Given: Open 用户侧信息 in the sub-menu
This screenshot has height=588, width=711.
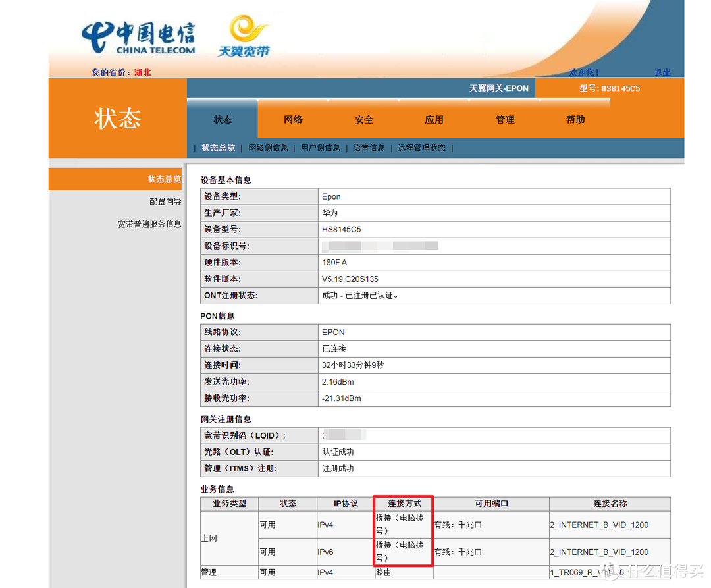Looking at the screenshot, I should (x=321, y=147).
